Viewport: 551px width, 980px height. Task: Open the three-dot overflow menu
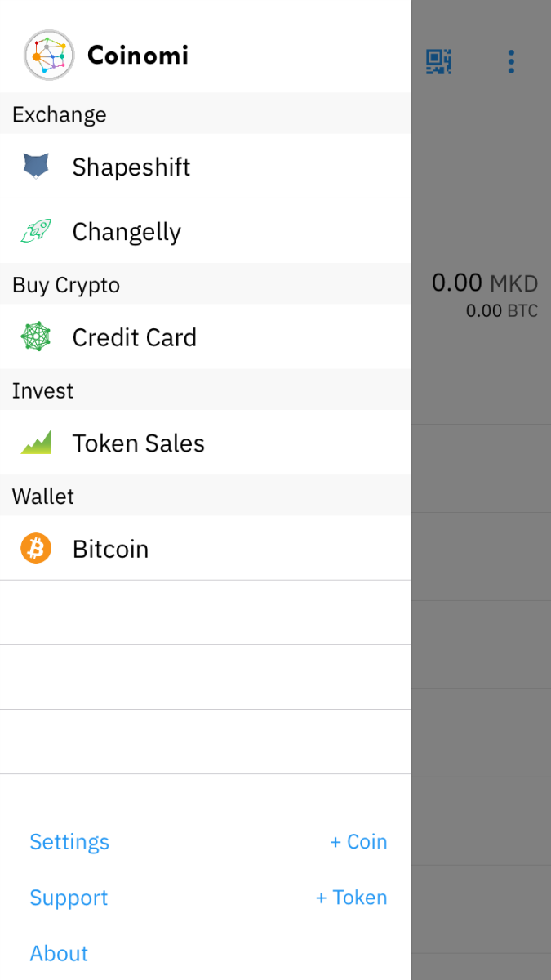click(x=510, y=61)
